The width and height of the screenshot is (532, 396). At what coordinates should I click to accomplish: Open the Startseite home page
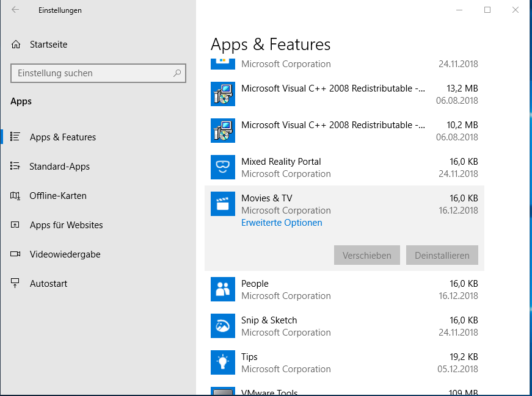48,45
